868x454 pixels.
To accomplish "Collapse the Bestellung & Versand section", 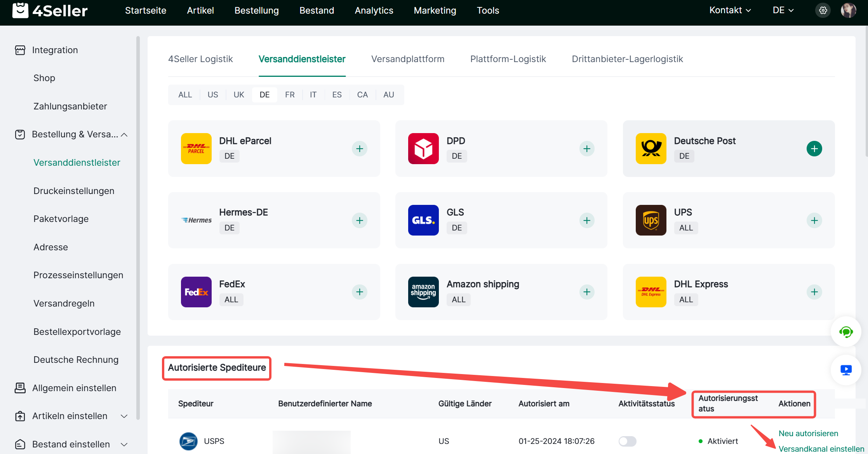I will pos(124,135).
